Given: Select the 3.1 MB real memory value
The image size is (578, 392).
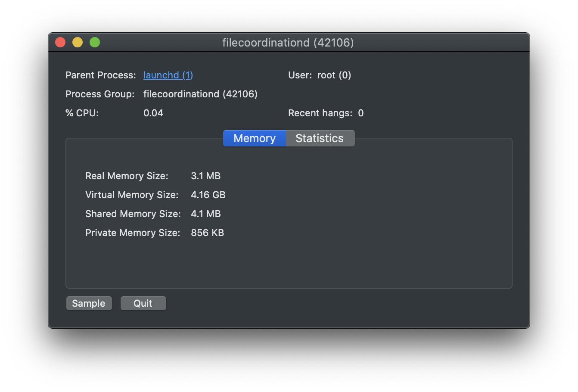Looking at the screenshot, I should coord(206,176).
